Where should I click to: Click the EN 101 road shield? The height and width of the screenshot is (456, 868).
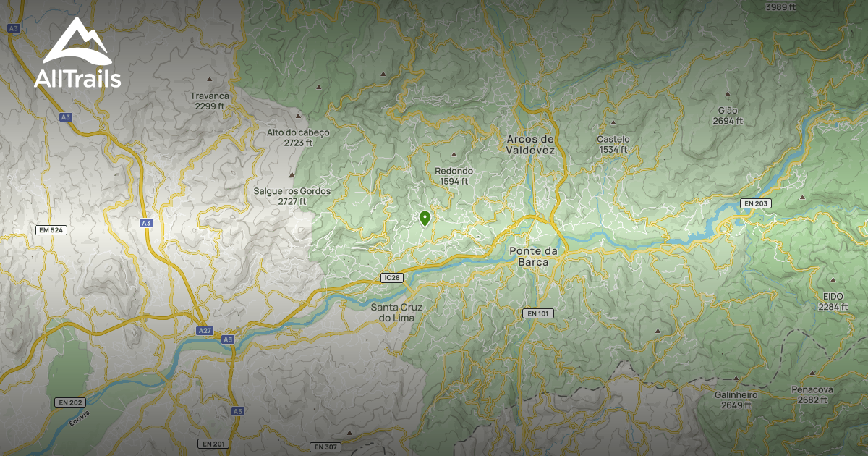click(x=537, y=313)
